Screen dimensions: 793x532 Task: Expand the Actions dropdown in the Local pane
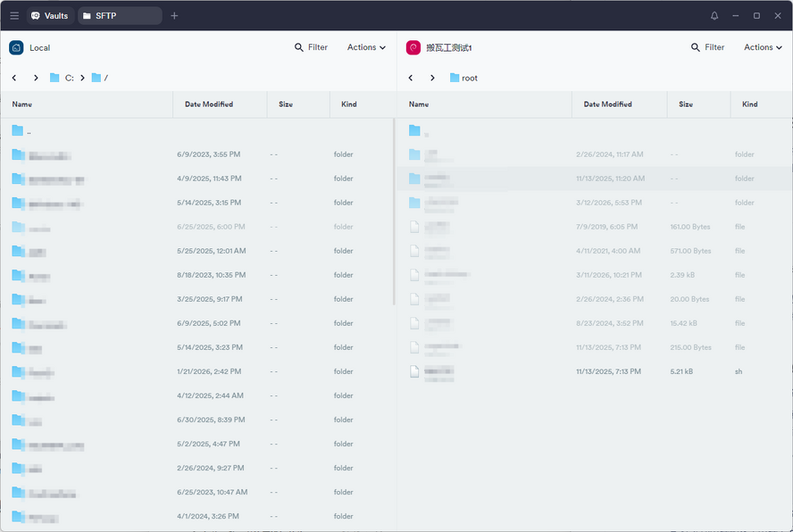point(366,47)
